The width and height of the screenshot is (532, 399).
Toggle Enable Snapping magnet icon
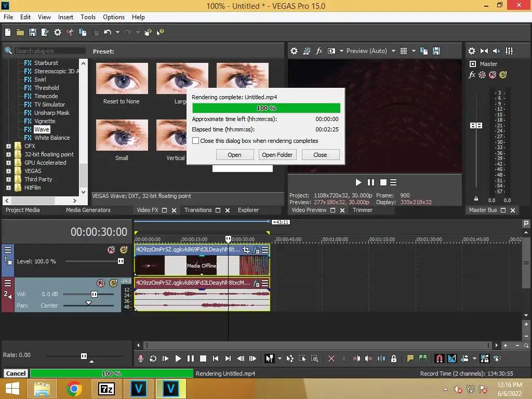[439, 358]
